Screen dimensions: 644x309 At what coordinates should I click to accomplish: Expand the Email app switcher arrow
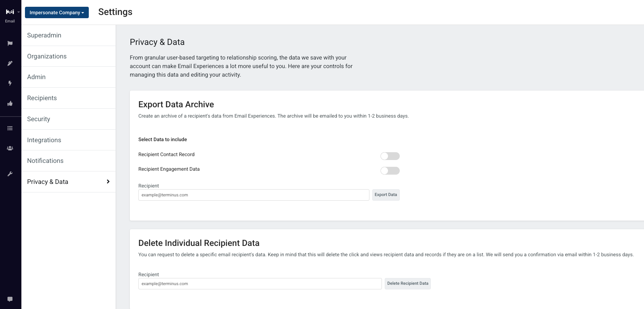coord(19,12)
